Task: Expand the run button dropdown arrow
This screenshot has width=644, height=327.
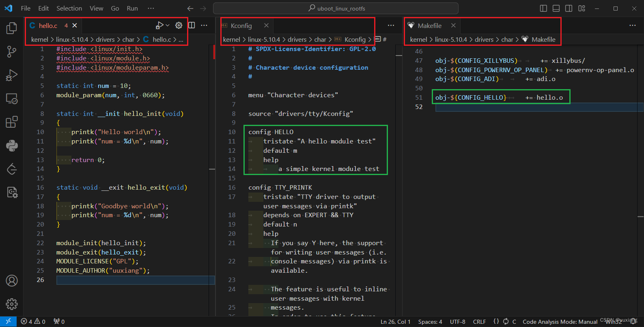Action: pos(168,26)
